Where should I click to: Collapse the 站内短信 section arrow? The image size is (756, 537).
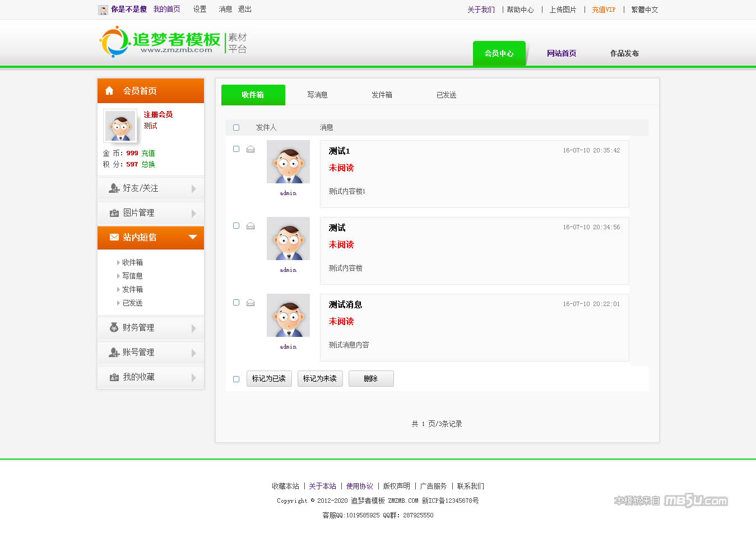click(193, 237)
